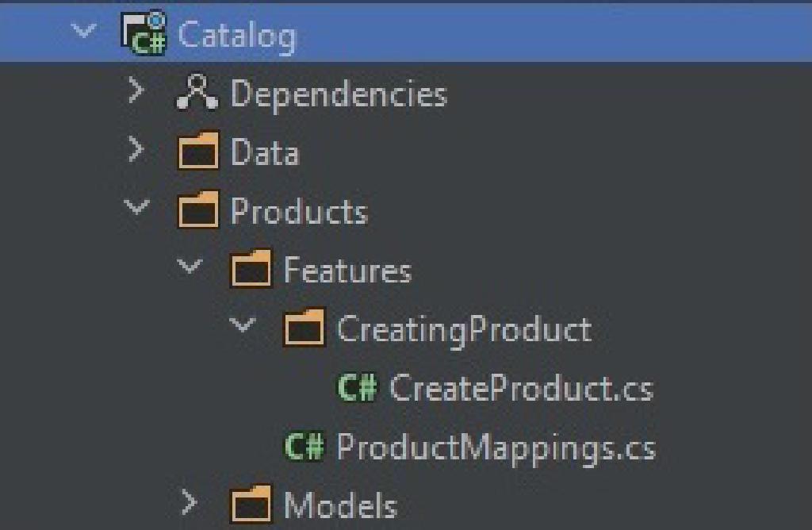The image size is (812, 530).
Task: Expand the Dependencies node
Action: [137, 91]
